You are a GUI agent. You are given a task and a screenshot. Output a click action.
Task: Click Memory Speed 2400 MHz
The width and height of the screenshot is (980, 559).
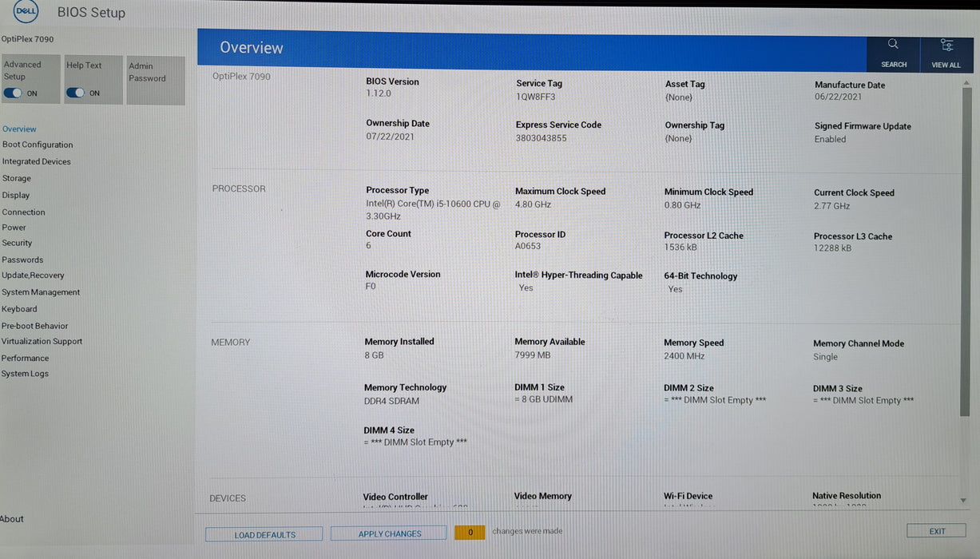pos(684,356)
